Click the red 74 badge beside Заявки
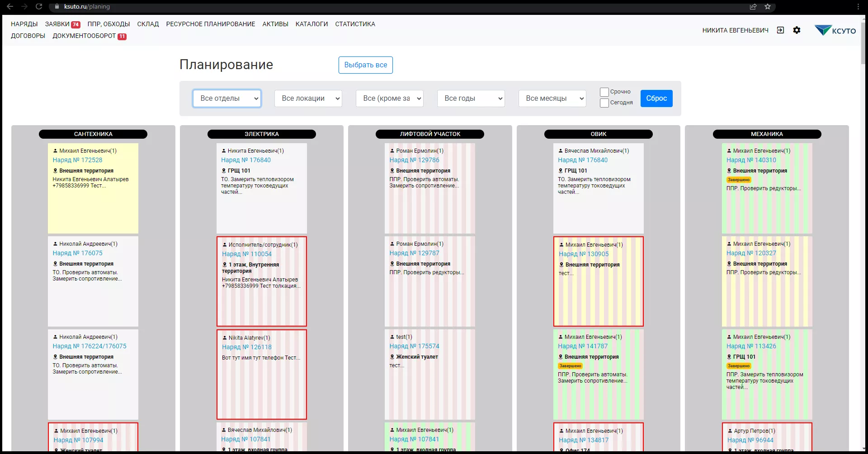 pos(75,25)
